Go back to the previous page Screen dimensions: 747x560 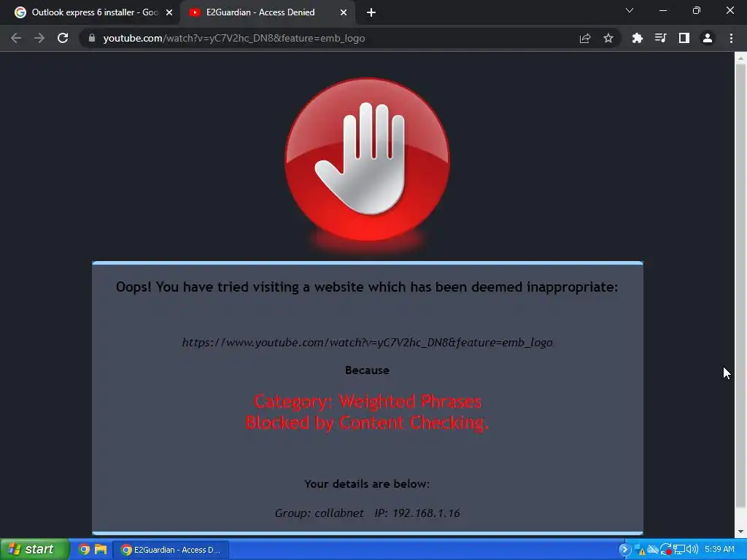16,38
